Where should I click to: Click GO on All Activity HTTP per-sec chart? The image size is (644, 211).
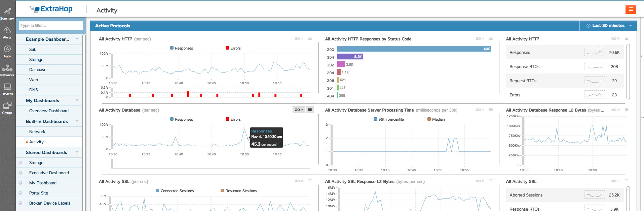299,38
